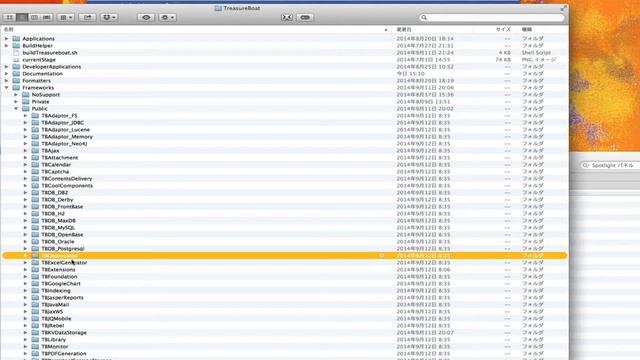Click the TBMonitor folder icon
The width and height of the screenshot is (640, 360).
[x=35, y=347]
